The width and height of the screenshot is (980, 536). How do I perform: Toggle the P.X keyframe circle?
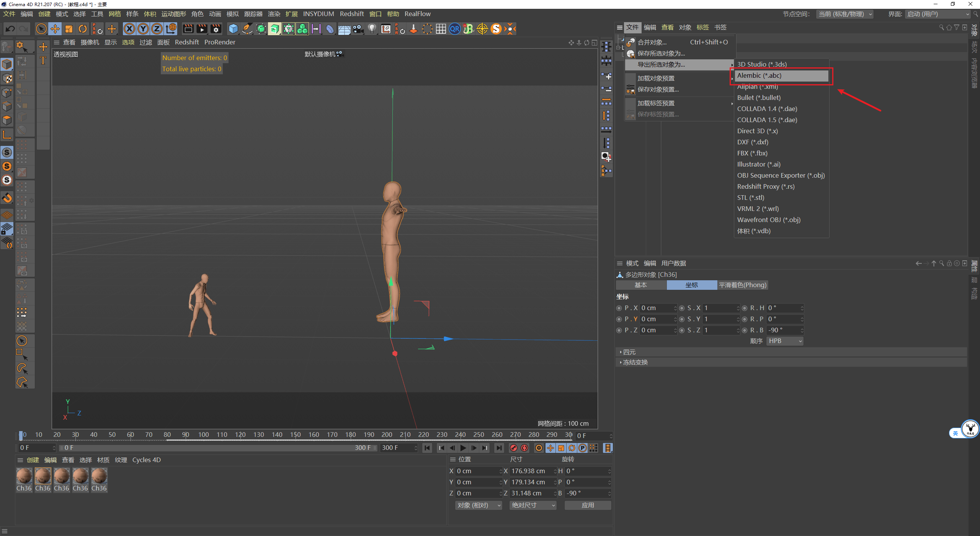pos(619,308)
